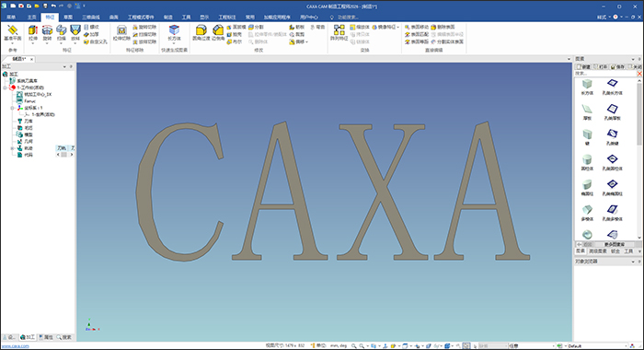Image resolution: width=644 pixels, height=350 pixels.
Task: Open the 菜单 menu tab
Action: coord(11,17)
